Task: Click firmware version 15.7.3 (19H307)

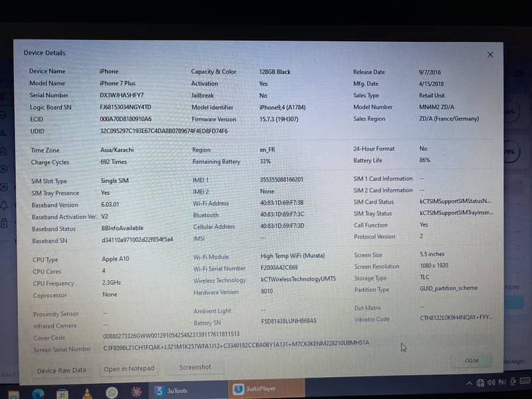Action: click(x=279, y=120)
